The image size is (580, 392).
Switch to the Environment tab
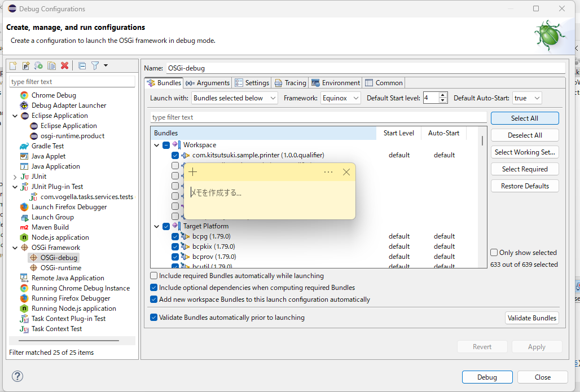[x=336, y=83]
